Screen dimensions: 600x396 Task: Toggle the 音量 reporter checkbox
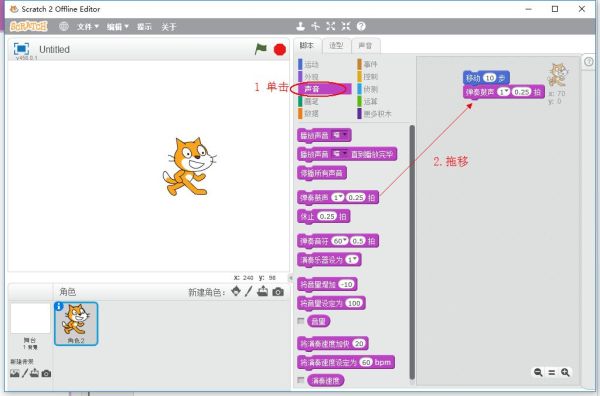point(301,321)
